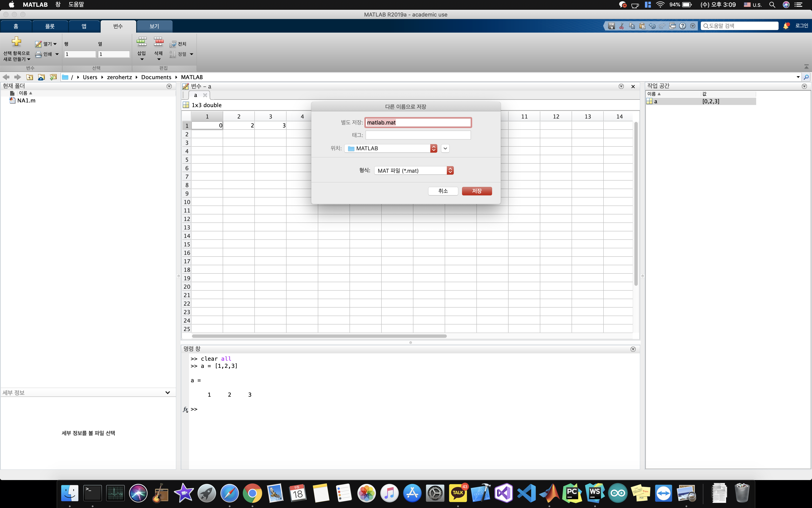Screen dimensions: 812x508
Task: Click the Copy icon in quick access toolbar
Action: click(632, 26)
